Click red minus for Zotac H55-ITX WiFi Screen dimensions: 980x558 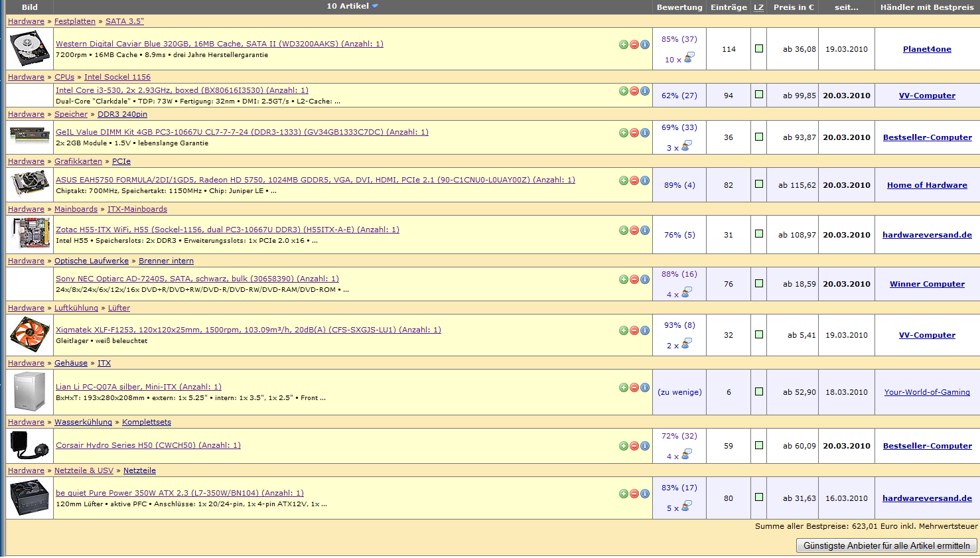(634, 230)
